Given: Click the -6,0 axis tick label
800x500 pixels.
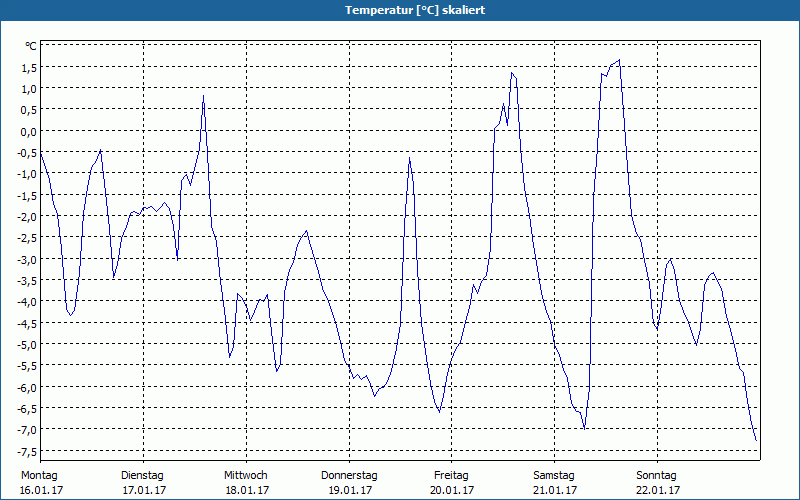Looking at the screenshot, I should click(x=28, y=387).
